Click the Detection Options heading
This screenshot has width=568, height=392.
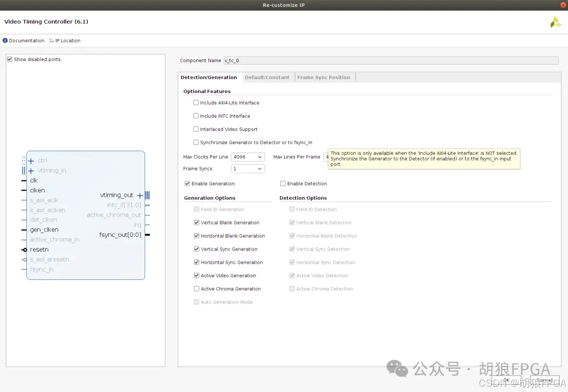[x=303, y=198]
